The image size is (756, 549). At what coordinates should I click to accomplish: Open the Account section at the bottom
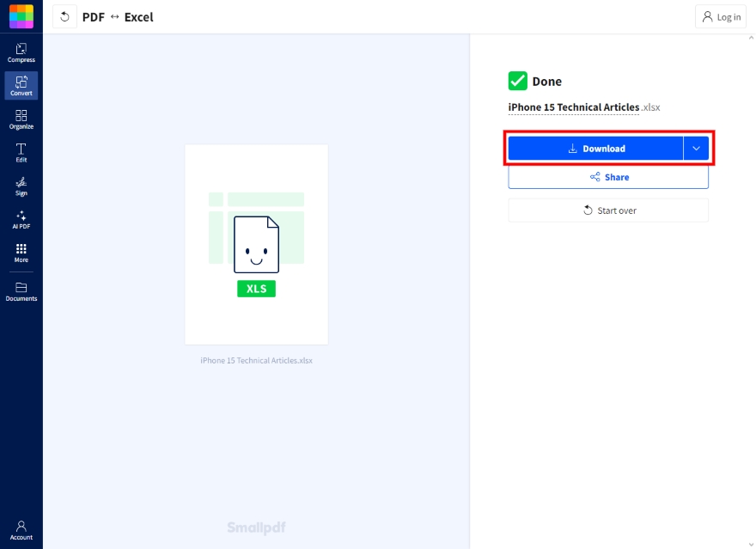[x=21, y=530]
